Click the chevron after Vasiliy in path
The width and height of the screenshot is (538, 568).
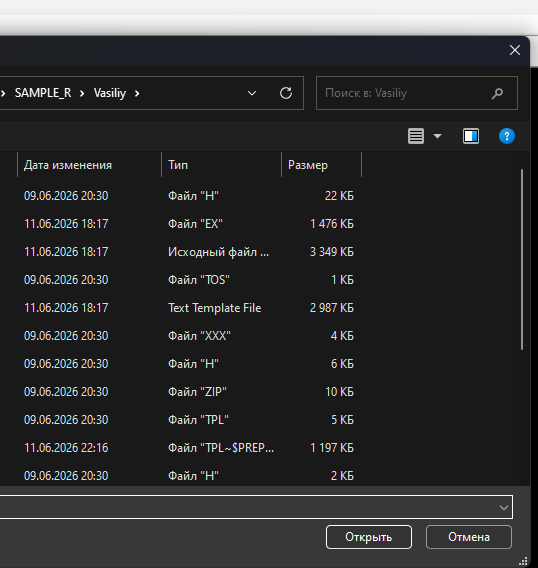137,93
